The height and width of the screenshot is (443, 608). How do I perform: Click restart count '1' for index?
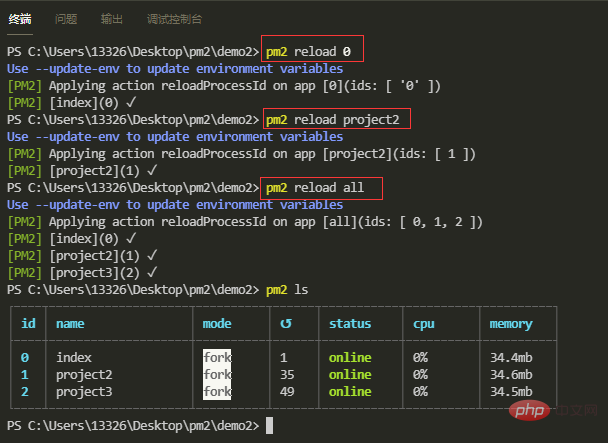coord(283,357)
